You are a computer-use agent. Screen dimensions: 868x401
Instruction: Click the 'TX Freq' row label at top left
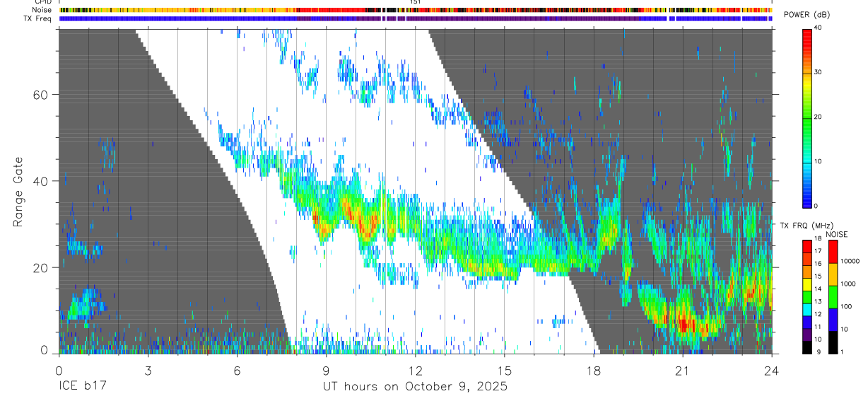point(38,18)
